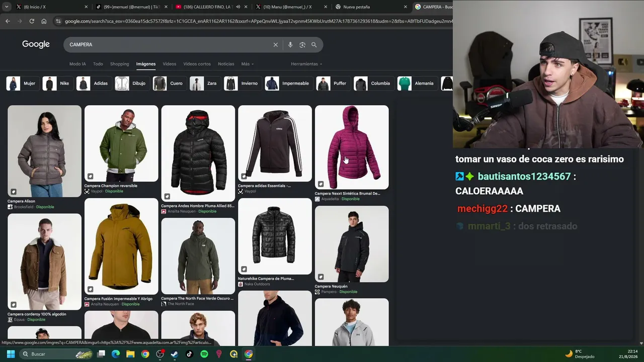
Task: Open the Videos results tab
Action: tap(170, 64)
